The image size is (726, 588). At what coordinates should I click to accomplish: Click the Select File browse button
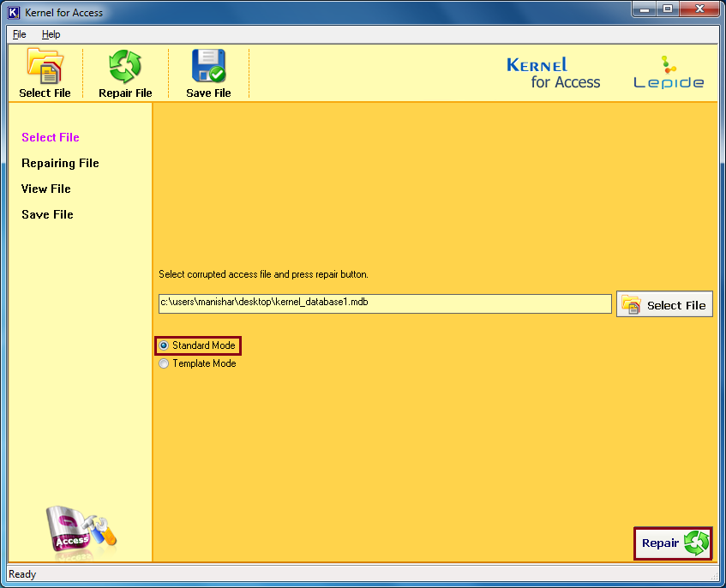coord(664,304)
